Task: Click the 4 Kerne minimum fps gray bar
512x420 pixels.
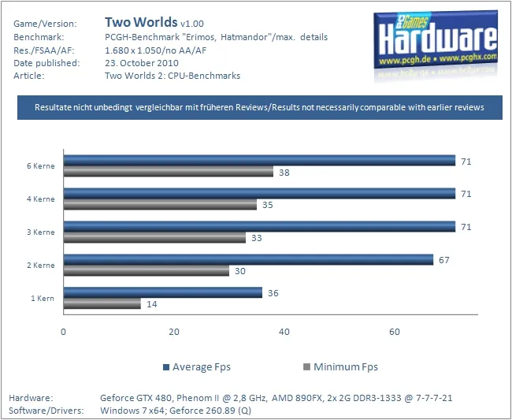Action: [160, 204]
